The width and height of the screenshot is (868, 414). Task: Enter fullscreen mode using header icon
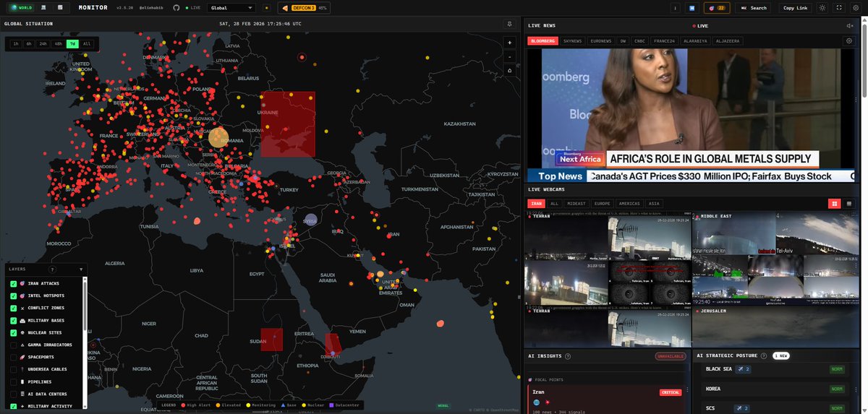[839, 7]
